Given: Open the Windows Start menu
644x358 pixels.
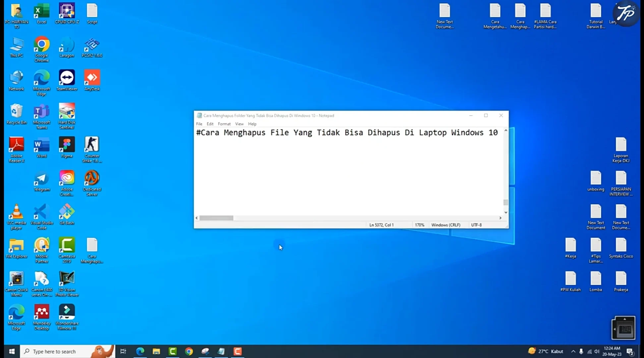Looking at the screenshot, I should click(12, 351).
